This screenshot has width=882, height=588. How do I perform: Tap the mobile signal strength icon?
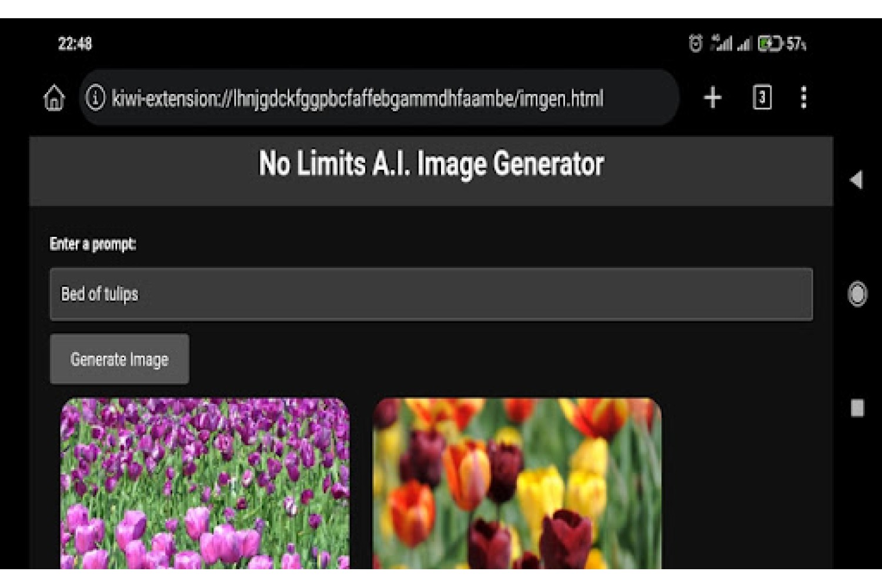[722, 43]
